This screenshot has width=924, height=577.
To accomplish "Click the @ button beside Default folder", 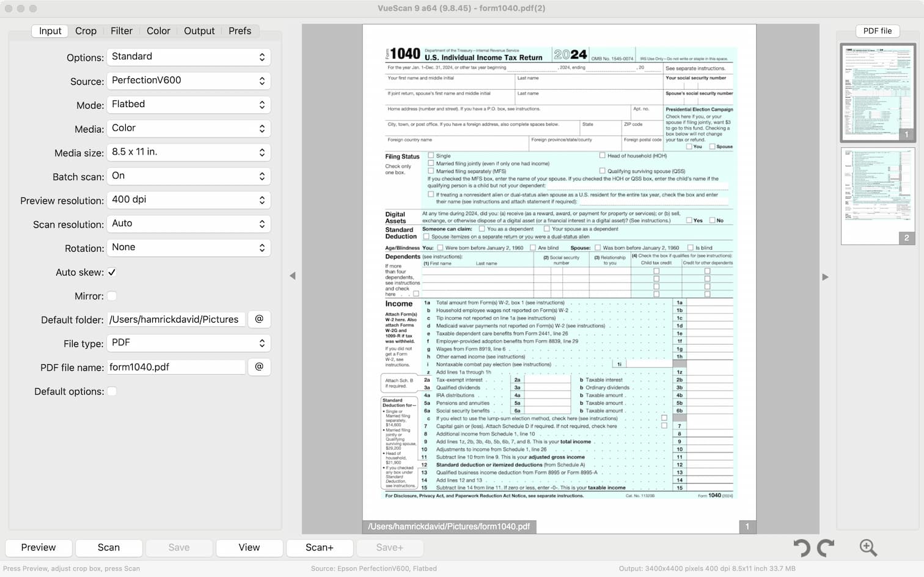I will [x=259, y=319].
